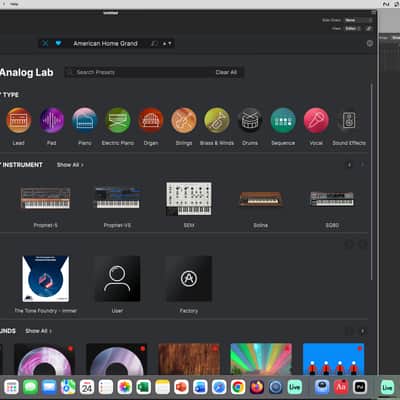Open the American Home Grand preset name
This screenshot has width=400, height=400.
tap(105, 43)
